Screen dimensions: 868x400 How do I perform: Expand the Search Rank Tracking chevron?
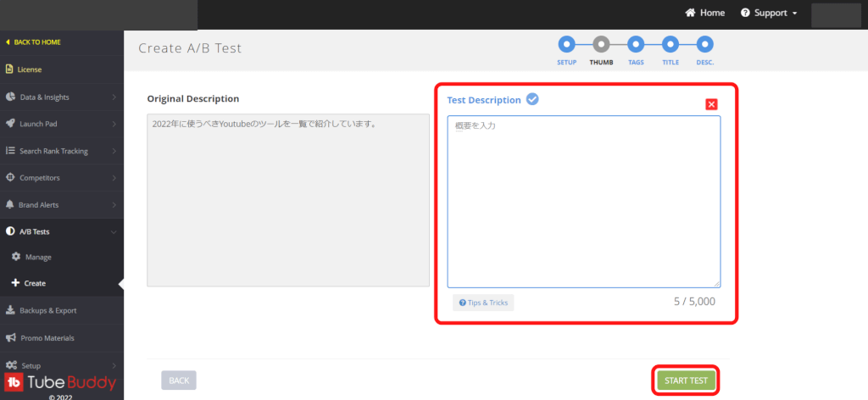(114, 151)
